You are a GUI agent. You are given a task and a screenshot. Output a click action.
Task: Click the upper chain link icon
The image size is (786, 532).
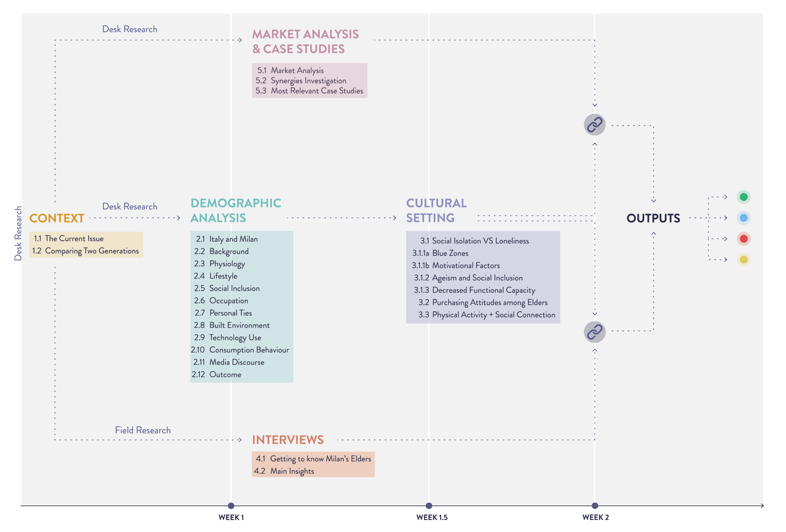(594, 125)
